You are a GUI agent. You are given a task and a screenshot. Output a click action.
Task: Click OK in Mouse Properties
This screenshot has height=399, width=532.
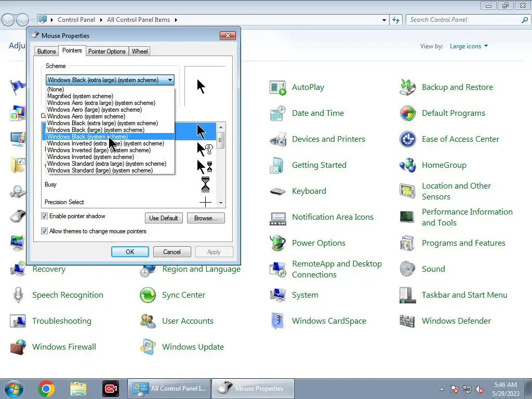(130, 252)
